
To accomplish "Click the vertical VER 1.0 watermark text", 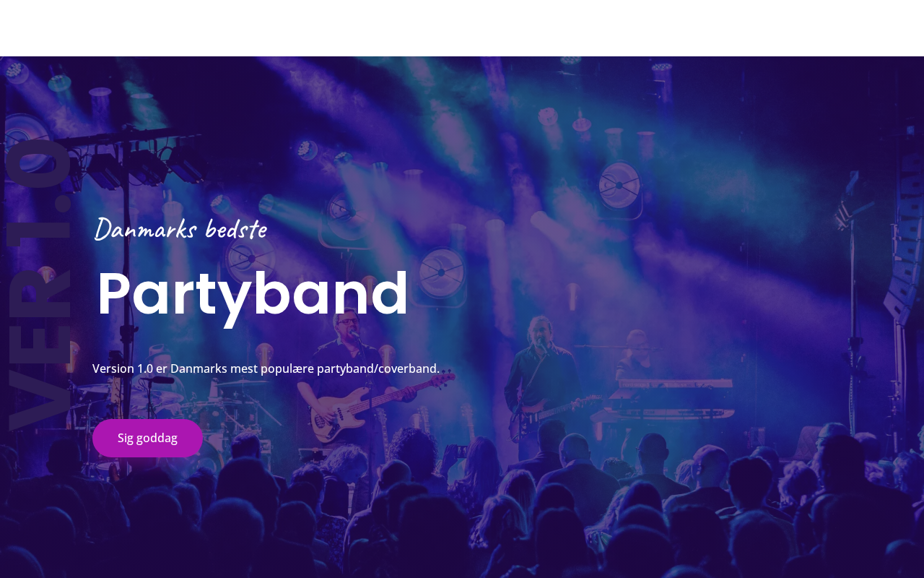I will tap(40, 285).
